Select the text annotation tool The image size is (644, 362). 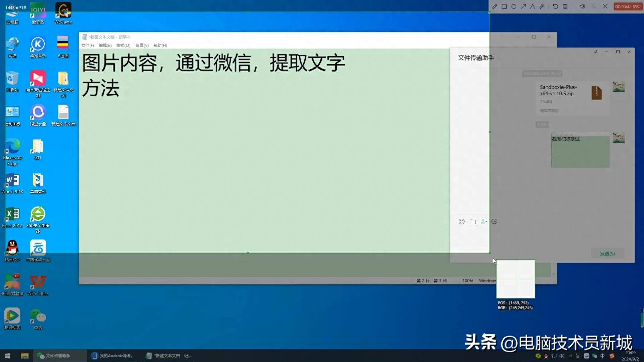pyautogui.click(x=532, y=6)
